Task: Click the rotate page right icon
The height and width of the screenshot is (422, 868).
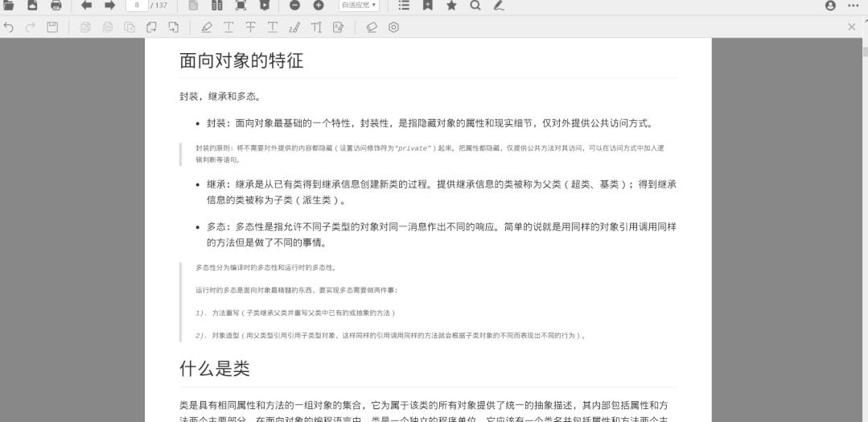Action: click(x=152, y=27)
